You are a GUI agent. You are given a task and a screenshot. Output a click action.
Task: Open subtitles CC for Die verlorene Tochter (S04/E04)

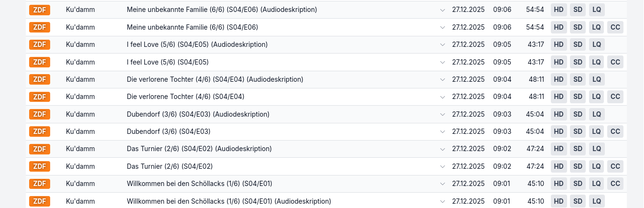[615, 97]
